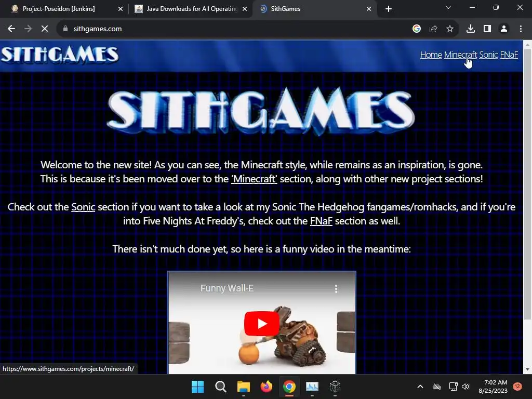Open Chrome's three-dot menu
This screenshot has height=399, width=532.
point(521,29)
